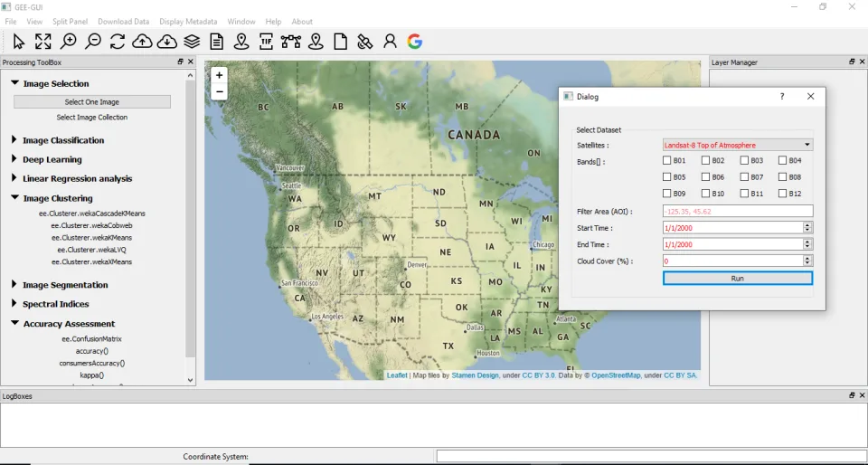Zoom out with the map minus button
This screenshot has width=868, height=465.
coord(219,91)
